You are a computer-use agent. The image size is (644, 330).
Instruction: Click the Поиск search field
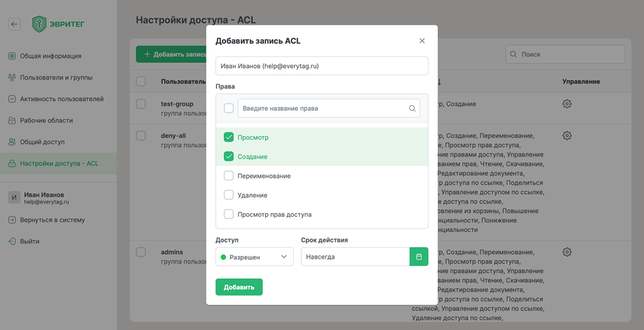(x=565, y=54)
